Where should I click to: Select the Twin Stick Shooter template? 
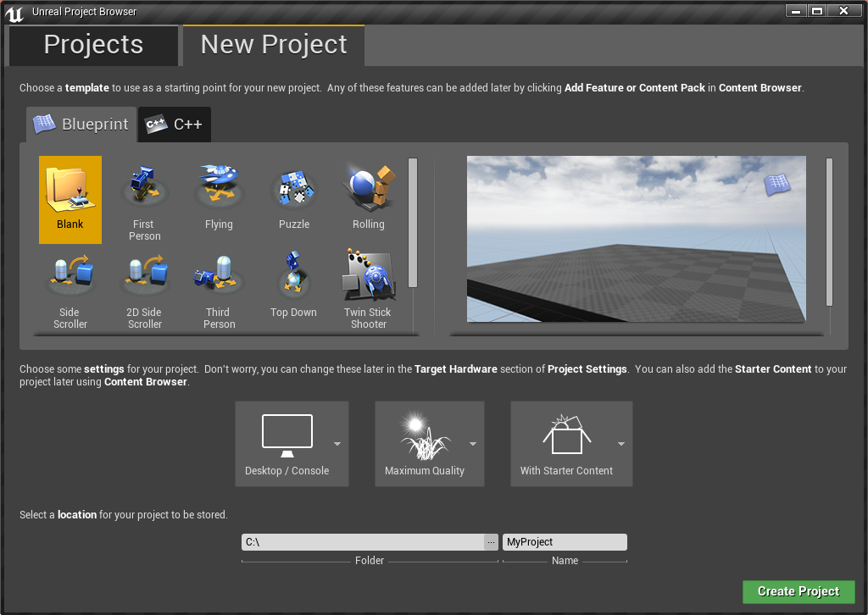[x=368, y=288]
